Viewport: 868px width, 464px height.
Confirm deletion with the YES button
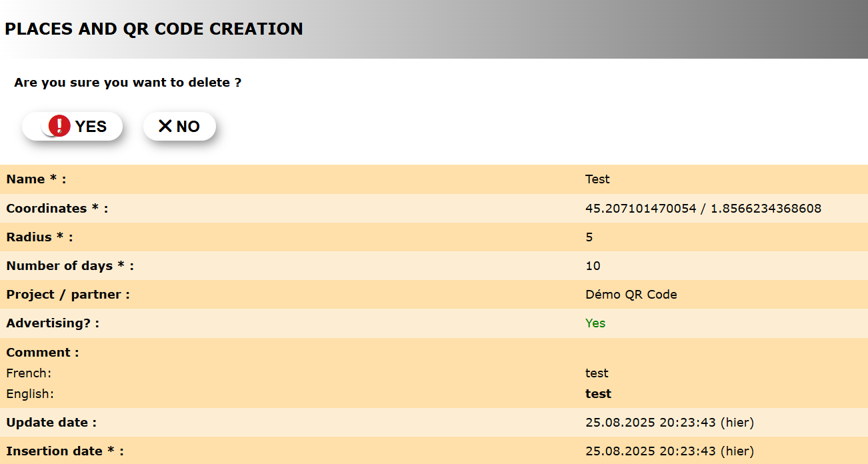pos(73,127)
